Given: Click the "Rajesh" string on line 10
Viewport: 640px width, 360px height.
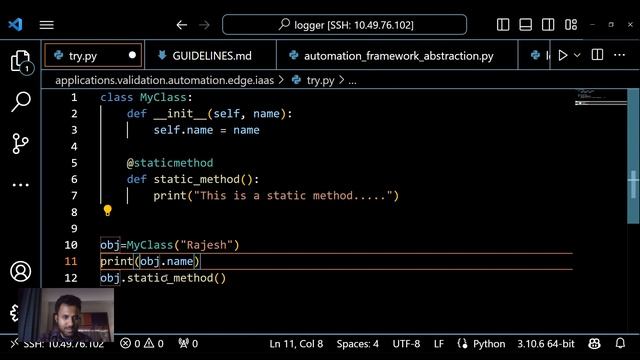Looking at the screenshot, I should (207, 245).
